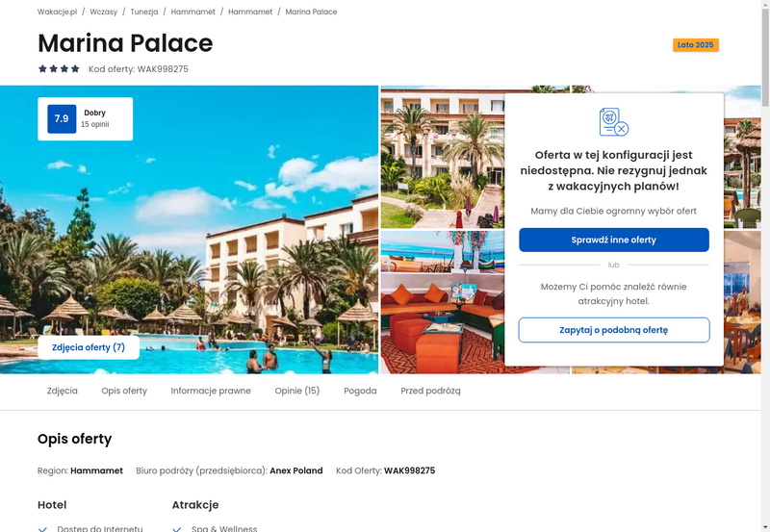
Task: Switch to the Zdjęcia tab
Action: 63,391
